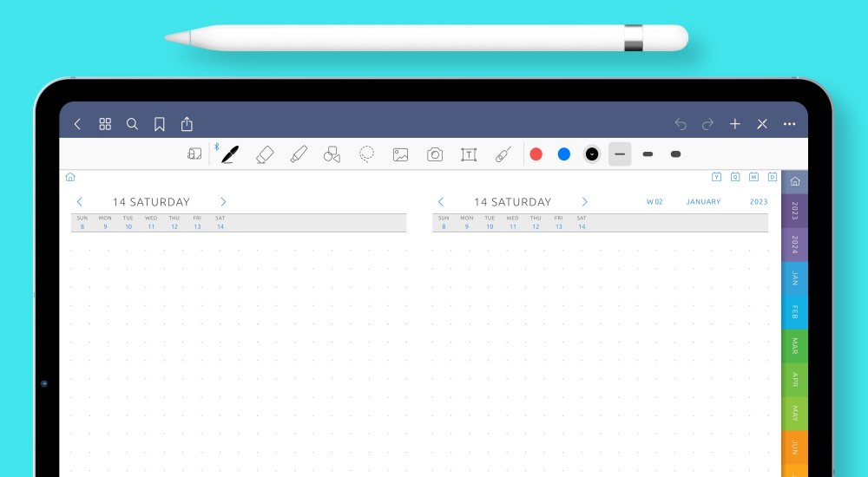Bookmark the current page
This screenshot has width=868, height=477.
160,124
